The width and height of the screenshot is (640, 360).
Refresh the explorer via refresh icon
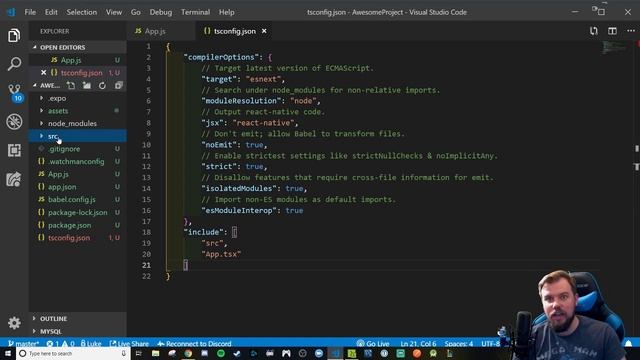click(102, 85)
